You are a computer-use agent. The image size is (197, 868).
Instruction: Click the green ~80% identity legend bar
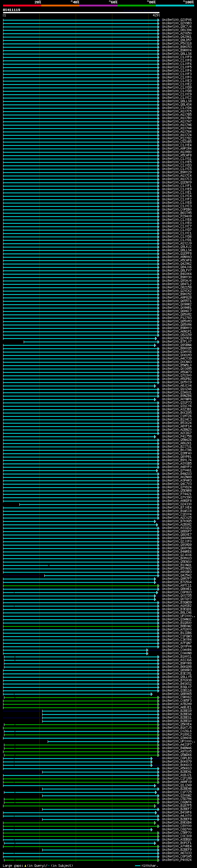click(137, 6)
